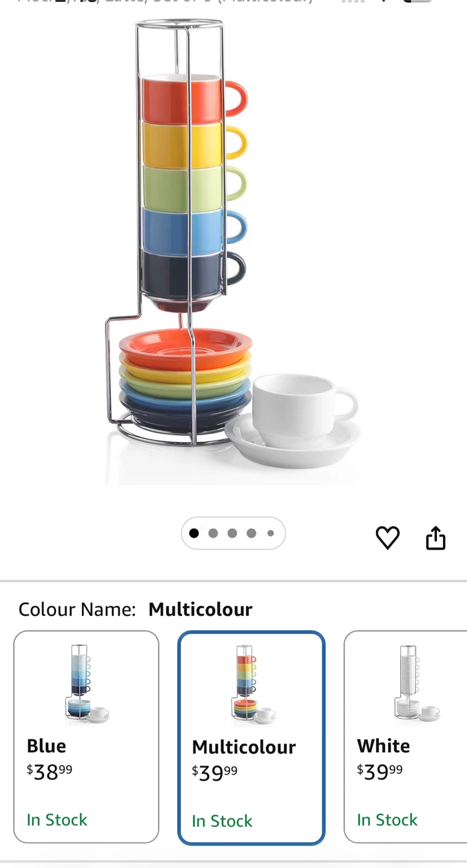Image resolution: width=467 pixels, height=868 pixels.
Task: Go to the fourth image dot
Action: [x=251, y=533]
